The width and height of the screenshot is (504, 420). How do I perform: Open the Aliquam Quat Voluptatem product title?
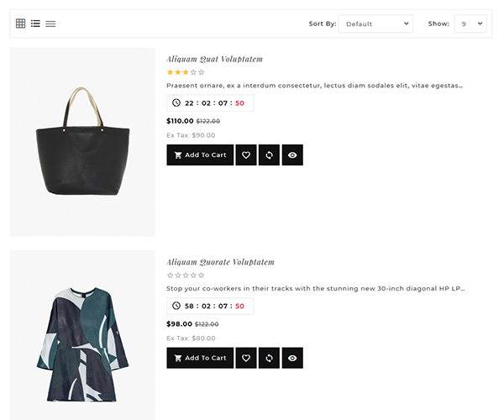[214, 59]
